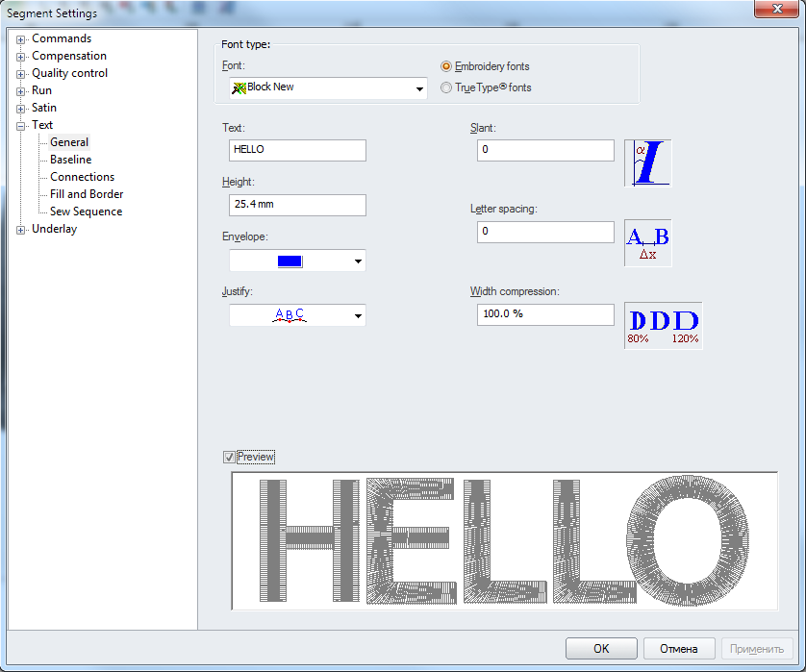
Task: Select the Commands tree label
Action: tap(62, 38)
